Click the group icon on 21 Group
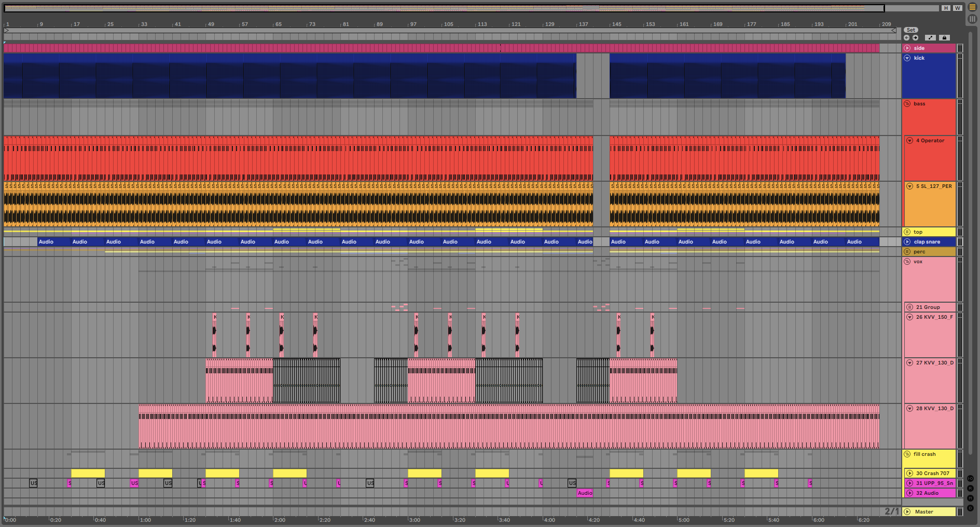Viewport: 980px width, 527px height. pyautogui.click(x=909, y=307)
